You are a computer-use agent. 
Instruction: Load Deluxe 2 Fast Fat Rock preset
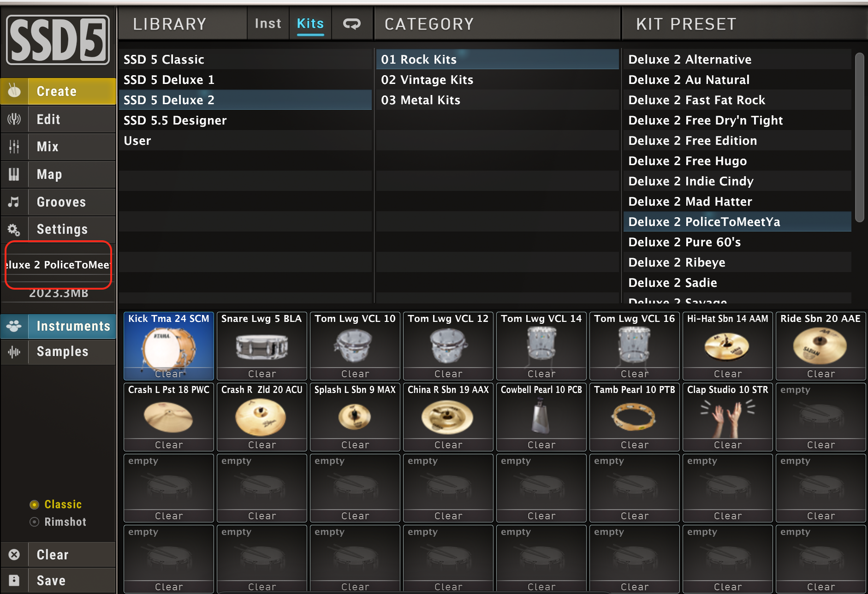(737, 100)
